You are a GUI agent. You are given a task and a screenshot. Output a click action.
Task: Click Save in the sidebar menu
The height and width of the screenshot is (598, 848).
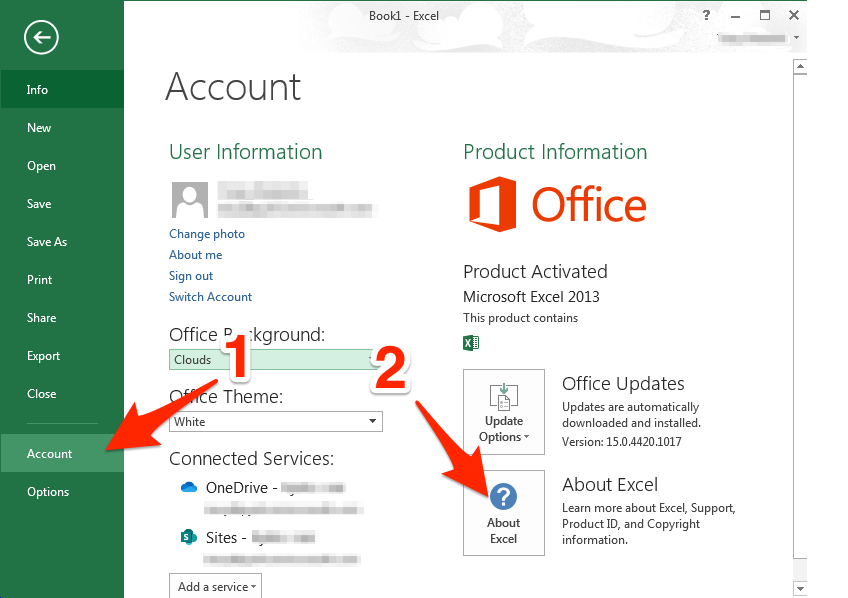[x=62, y=204]
